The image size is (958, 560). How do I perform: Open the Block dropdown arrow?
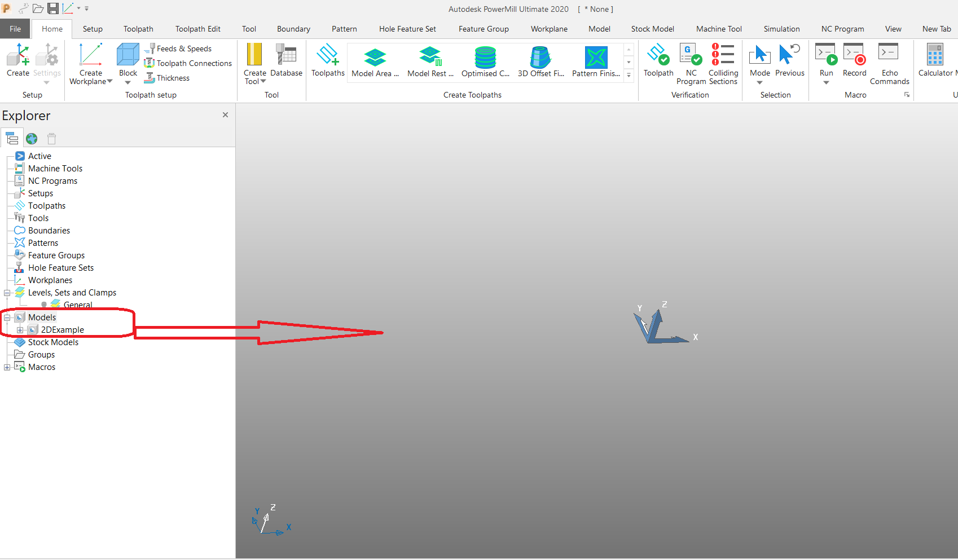click(x=128, y=82)
